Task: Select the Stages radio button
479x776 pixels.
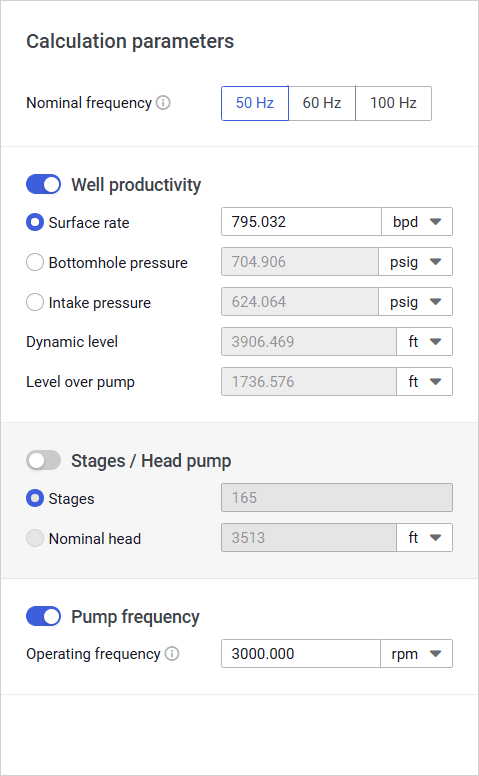Action: 35,498
